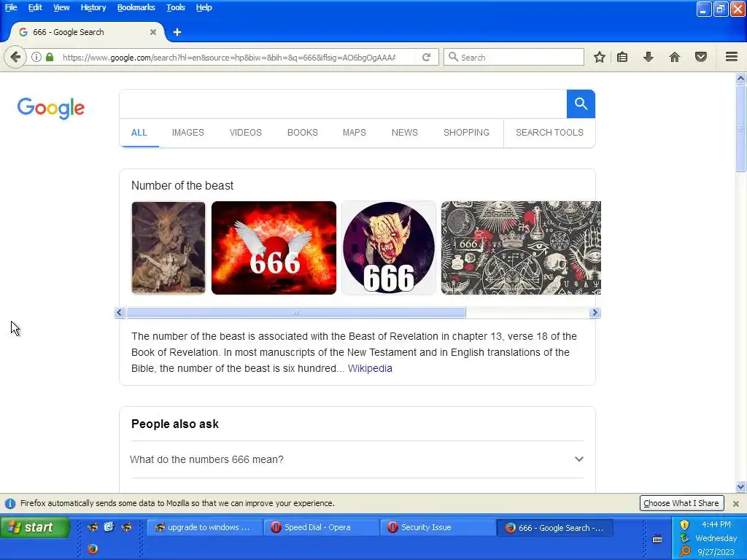Click the green padlock security icon

(50, 57)
